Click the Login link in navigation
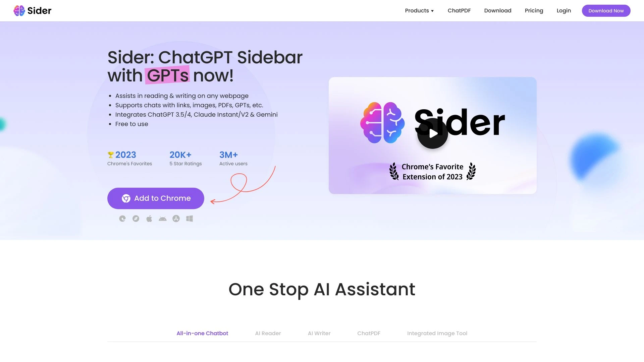644x362 pixels. coord(563,10)
